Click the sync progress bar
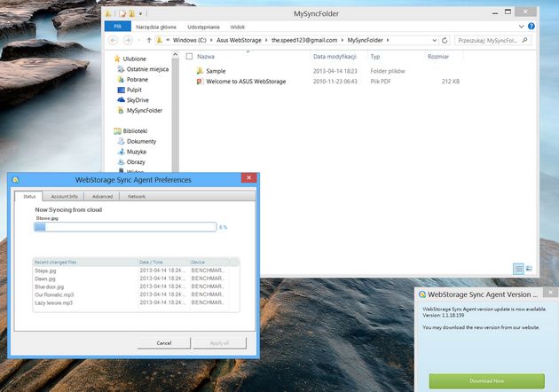 click(125, 227)
